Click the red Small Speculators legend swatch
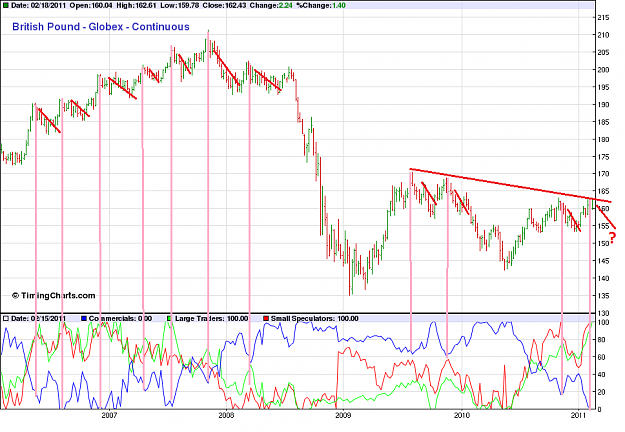Screen dimensions: 625x432 266,318
